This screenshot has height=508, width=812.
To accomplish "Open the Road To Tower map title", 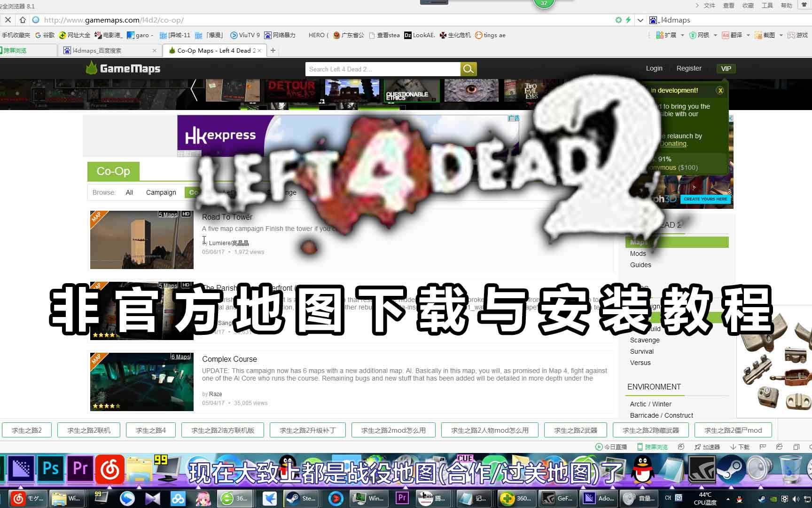I will pos(227,217).
